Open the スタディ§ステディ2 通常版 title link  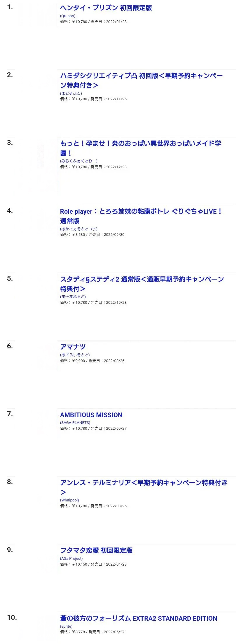pyautogui.click(x=142, y=279)
